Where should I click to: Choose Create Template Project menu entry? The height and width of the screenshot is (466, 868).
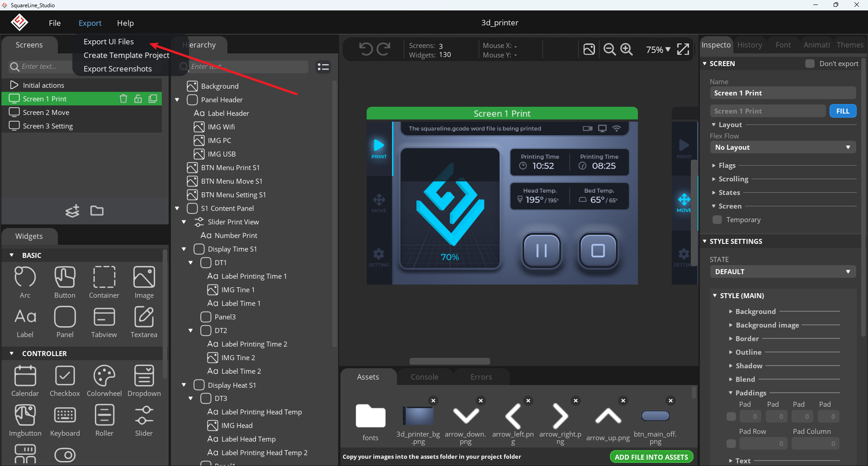[126, 55]
